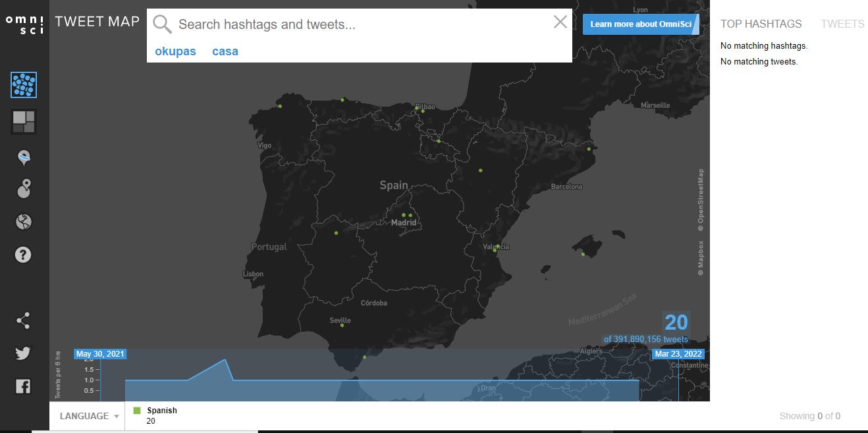Click the green Spanish language swatch
This screenshot has width=868, height=433.
pos(136,409)
